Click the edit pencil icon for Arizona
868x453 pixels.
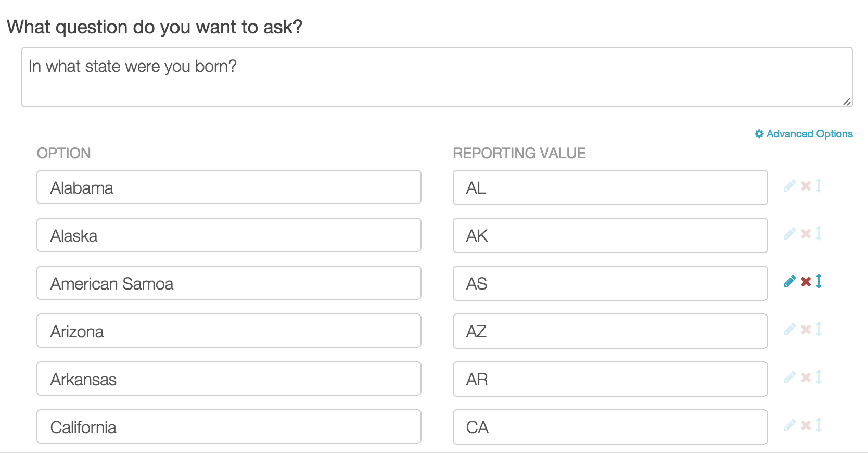pos(789,330)
